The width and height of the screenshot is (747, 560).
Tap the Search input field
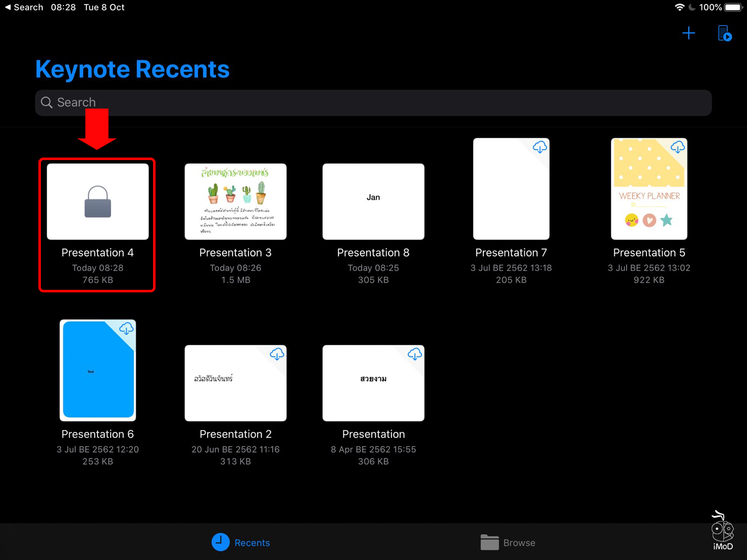tap(373, 103)
